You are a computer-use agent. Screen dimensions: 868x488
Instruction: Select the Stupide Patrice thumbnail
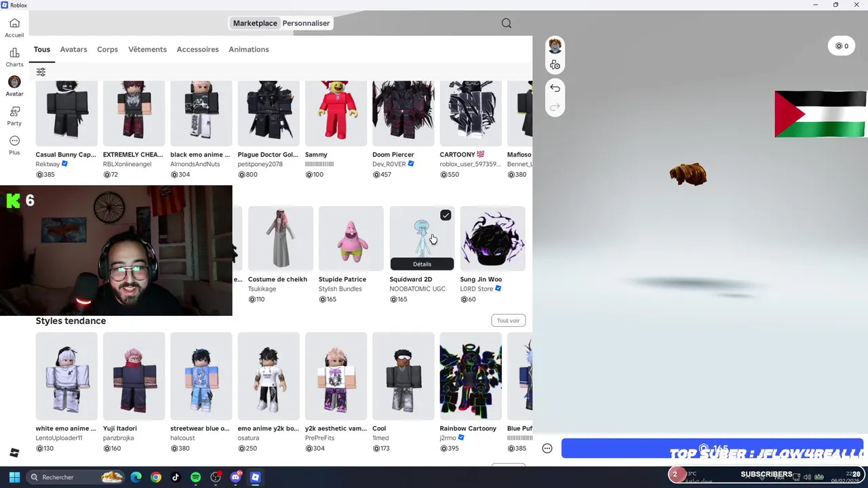351,238
